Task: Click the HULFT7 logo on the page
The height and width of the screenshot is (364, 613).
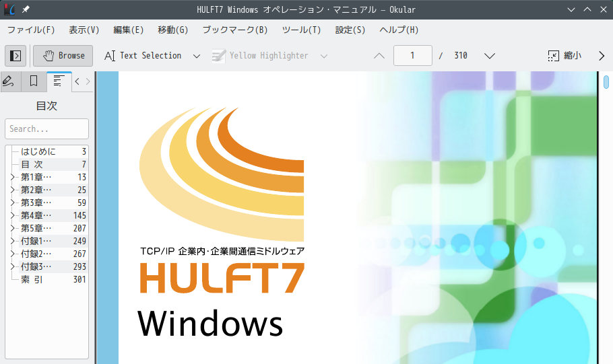Action: click(222, 278)
